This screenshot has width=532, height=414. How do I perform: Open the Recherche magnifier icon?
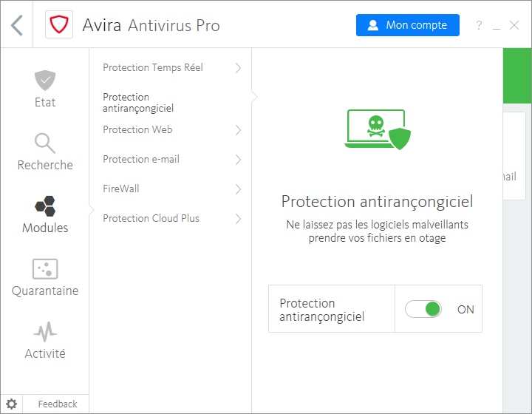point(45,143)
